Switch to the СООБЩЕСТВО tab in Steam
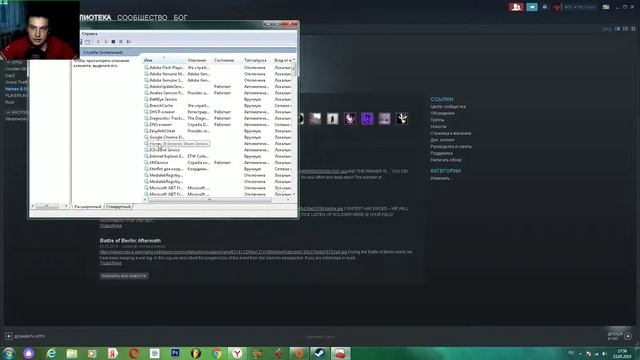640x360 pixels. pos(142,18)
